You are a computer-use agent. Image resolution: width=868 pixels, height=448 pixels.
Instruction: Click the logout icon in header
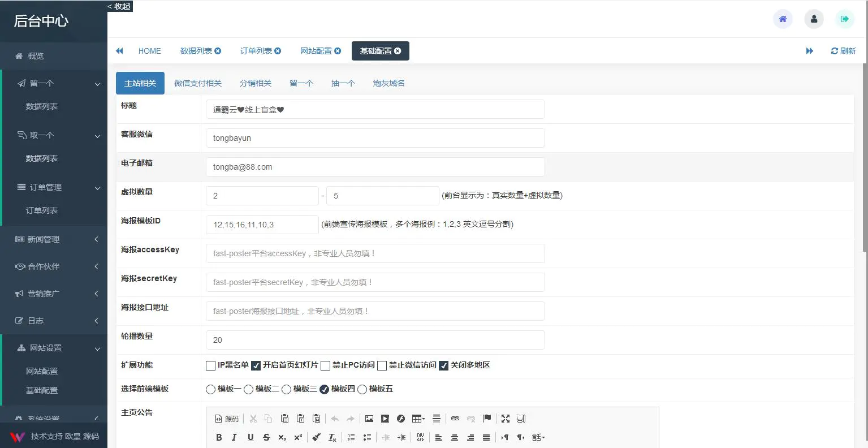845,19
